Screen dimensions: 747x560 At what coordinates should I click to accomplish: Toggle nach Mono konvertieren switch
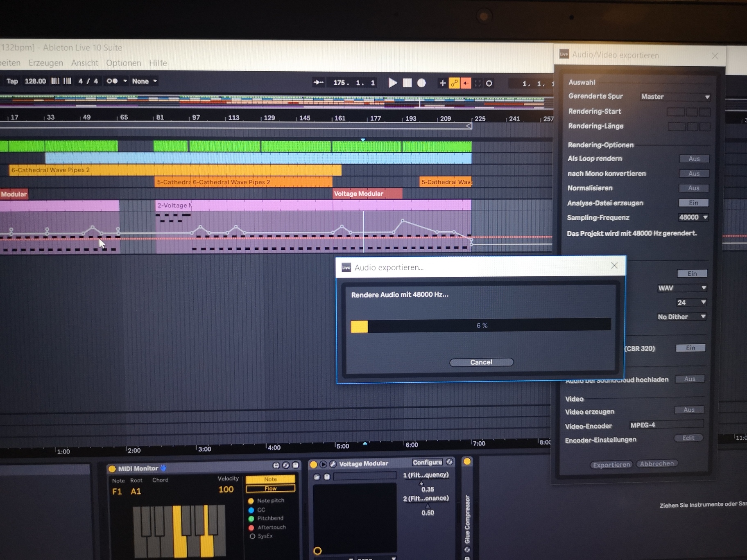click(x=693, y=174)
